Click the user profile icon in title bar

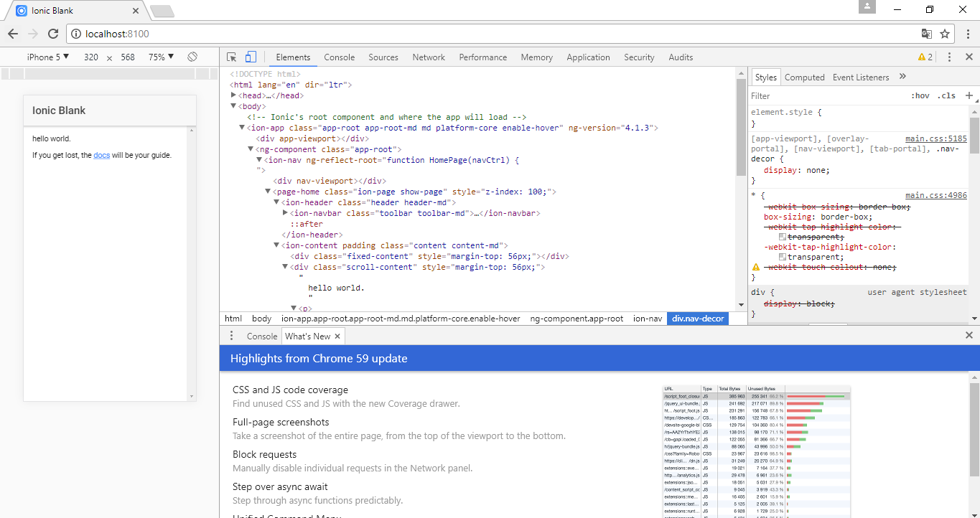pos(867,6)
